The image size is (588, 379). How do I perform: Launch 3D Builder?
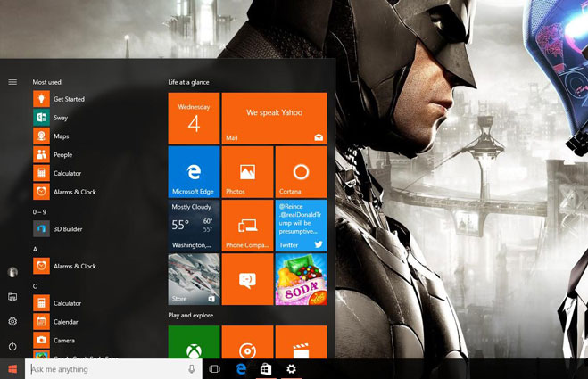point(58,228)
